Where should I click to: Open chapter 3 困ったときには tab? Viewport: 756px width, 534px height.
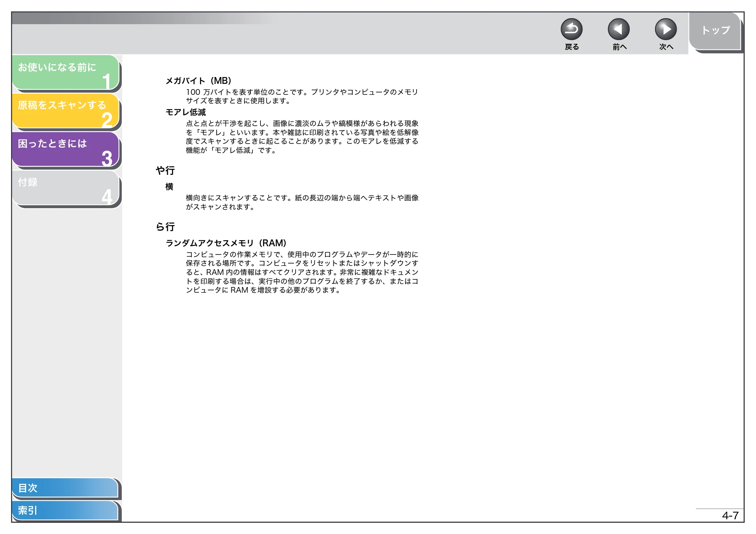pyautogui.click(x=66, y=150)
